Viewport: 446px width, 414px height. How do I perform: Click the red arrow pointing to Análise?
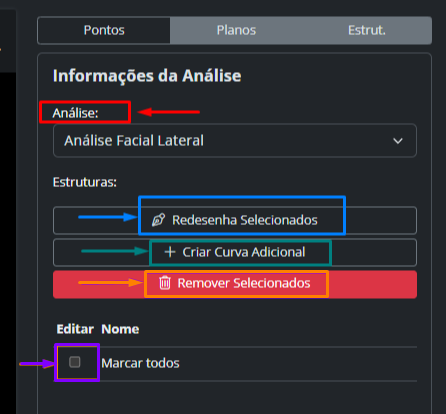tap(169, 112)
